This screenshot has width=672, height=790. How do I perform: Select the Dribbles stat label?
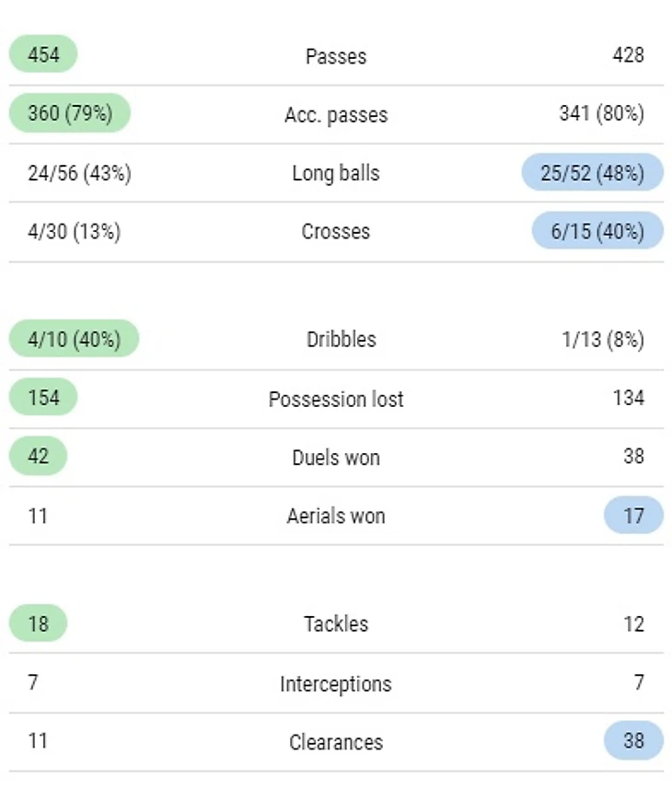pos(341,339)
